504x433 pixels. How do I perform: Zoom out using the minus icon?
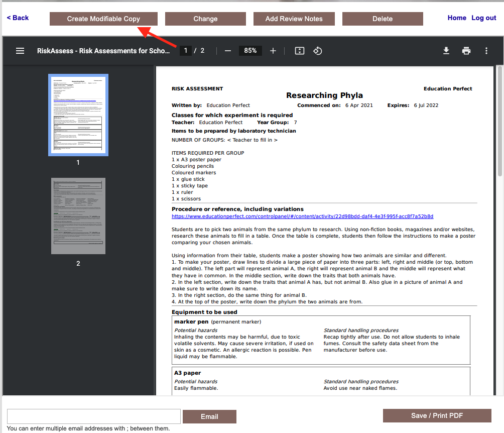click(228, 51)
